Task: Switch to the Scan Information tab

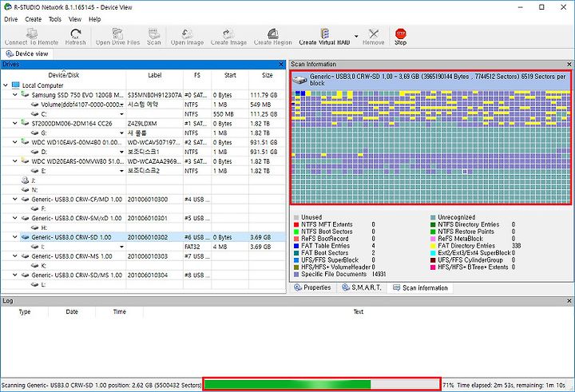Action: click(420, 288)
